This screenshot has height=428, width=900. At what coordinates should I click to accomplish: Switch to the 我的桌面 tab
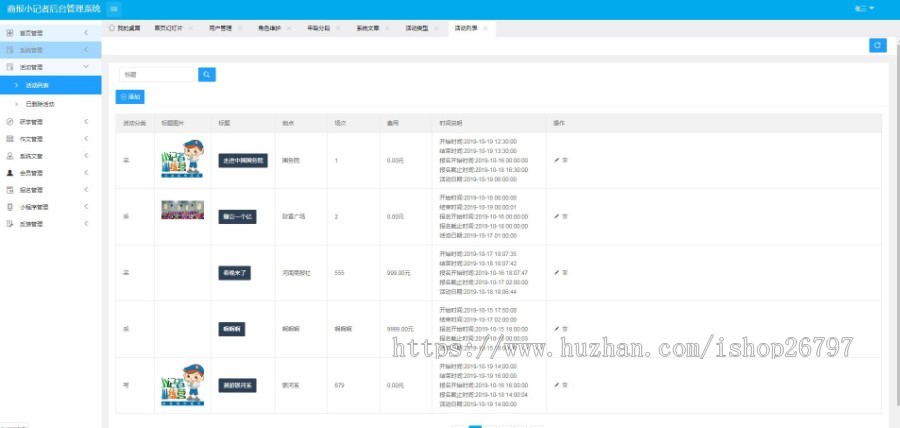click(x=124, y=28)
